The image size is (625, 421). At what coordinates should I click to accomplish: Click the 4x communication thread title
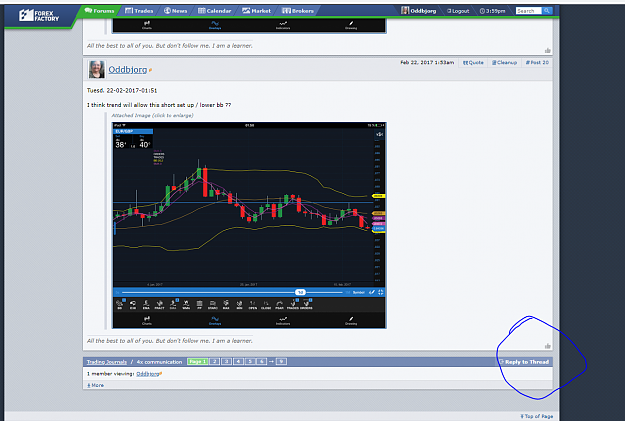pos(159,362)
